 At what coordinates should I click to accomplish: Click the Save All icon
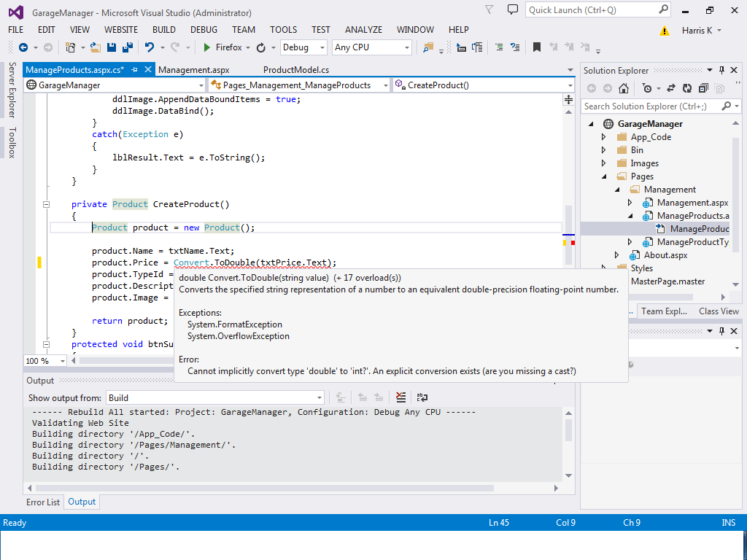[127, 47]
